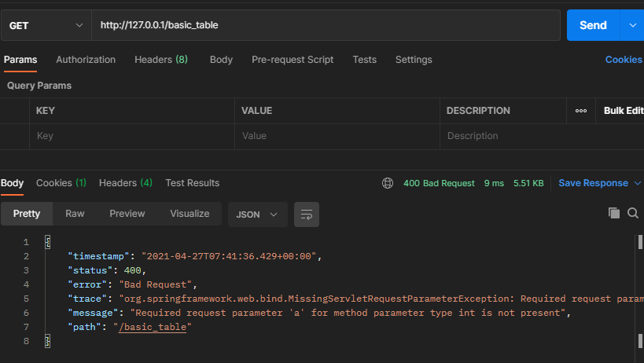
Task: Open the GET method dropdown
Action: pos(46,25)
